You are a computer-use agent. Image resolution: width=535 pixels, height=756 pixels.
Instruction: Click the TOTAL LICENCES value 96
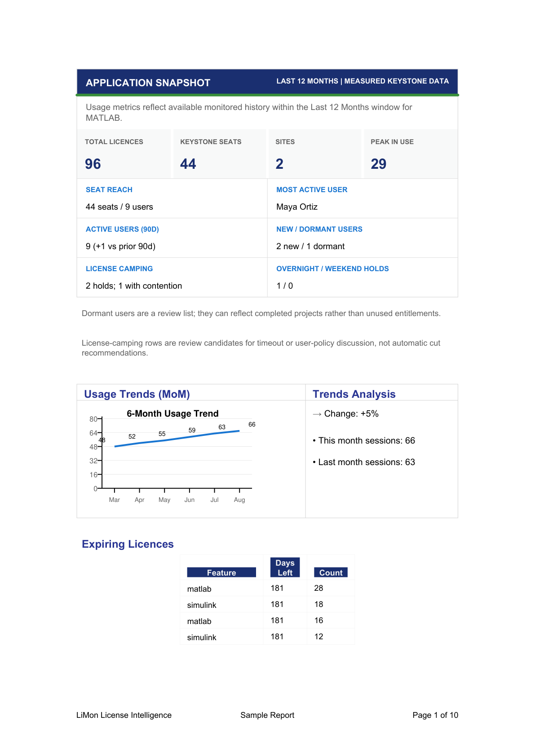pyautogui.click(x=93, y=164)
